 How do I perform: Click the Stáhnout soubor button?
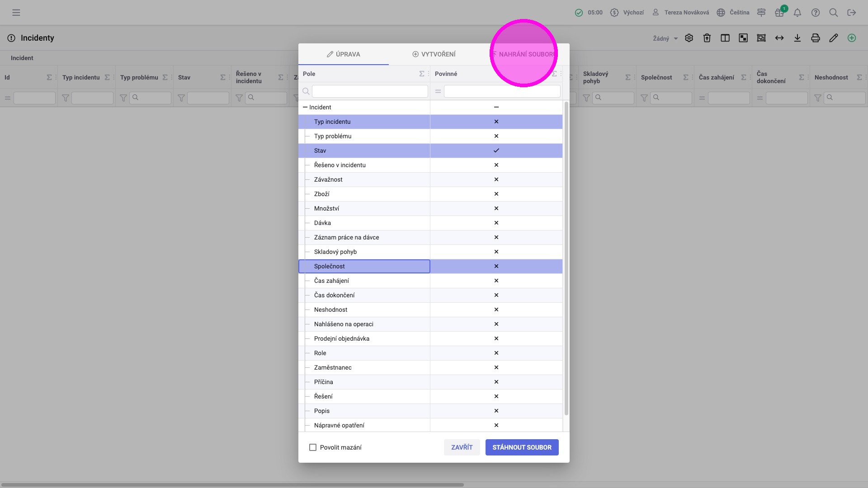point(522,447)
